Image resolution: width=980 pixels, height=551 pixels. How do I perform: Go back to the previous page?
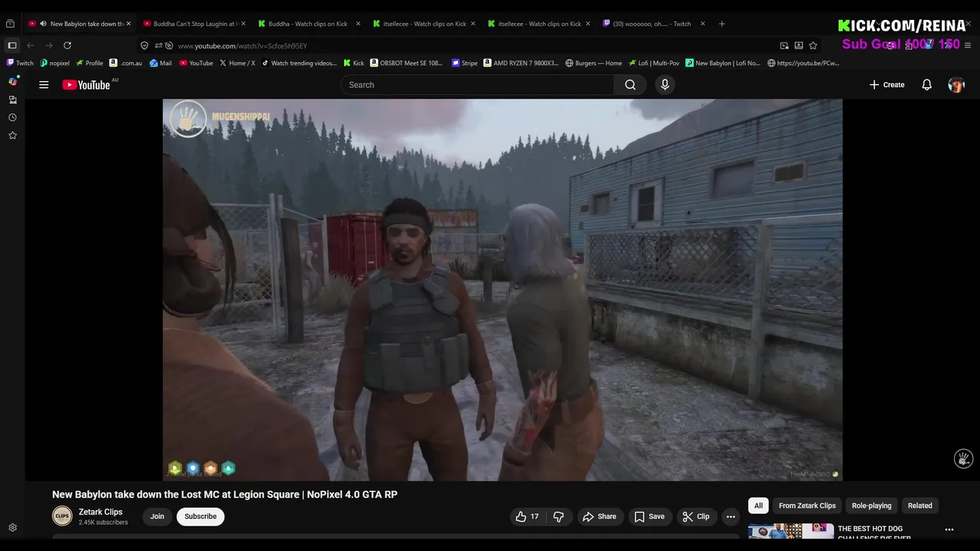[31, 46]
